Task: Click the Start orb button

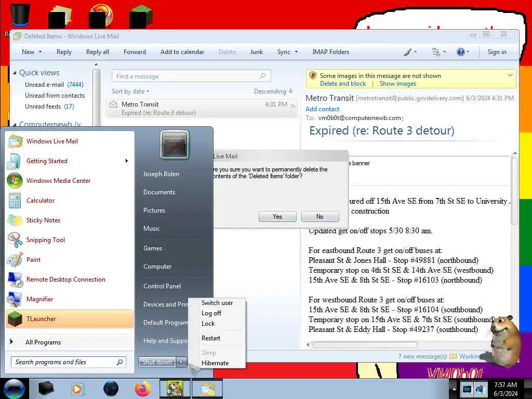Action: 14,389
